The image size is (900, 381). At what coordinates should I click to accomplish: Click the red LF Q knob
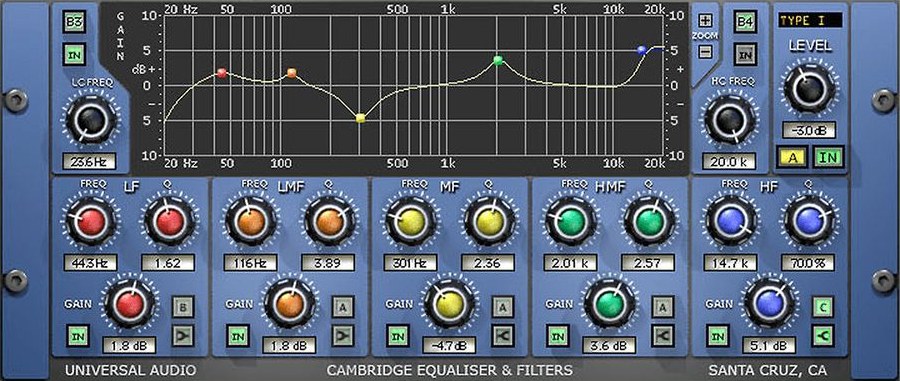click(170, 221)
